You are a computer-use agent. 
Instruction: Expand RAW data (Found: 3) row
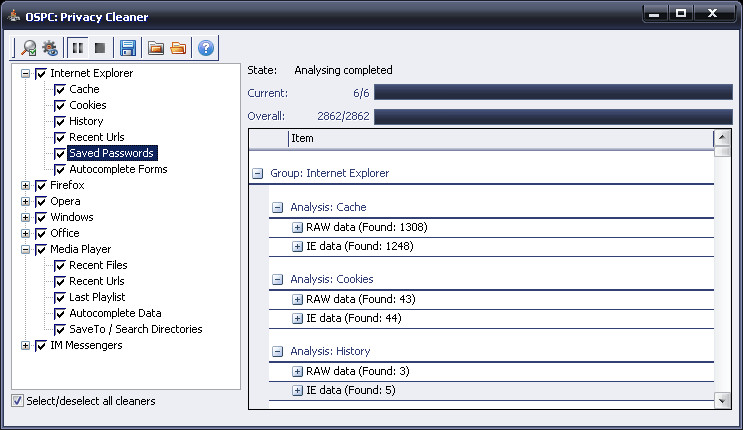[x=297, y=372]
